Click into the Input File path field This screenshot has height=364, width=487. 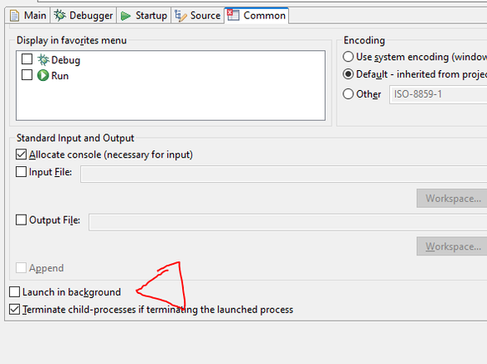(x=284, y=174)
